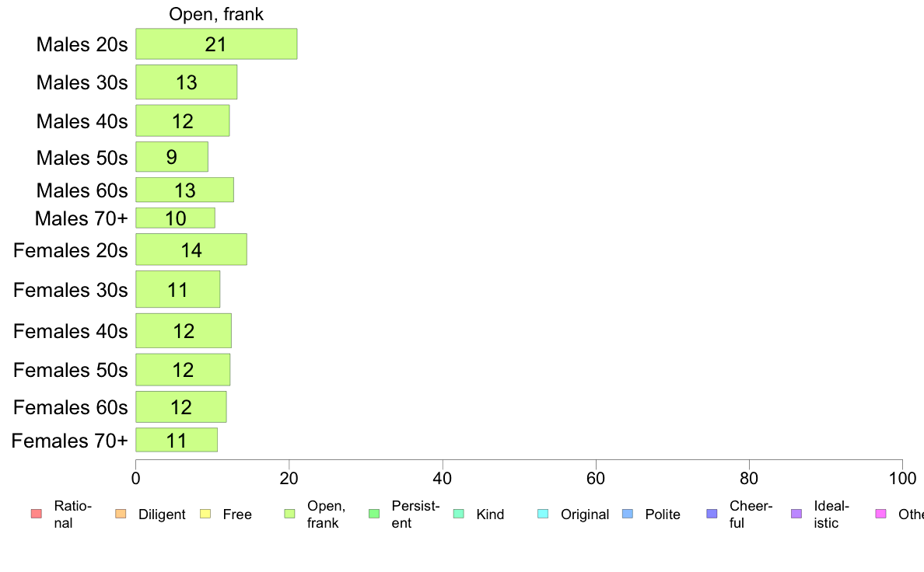Click the Open, frank chart title
924x572 pixels.
click(216, 14)
